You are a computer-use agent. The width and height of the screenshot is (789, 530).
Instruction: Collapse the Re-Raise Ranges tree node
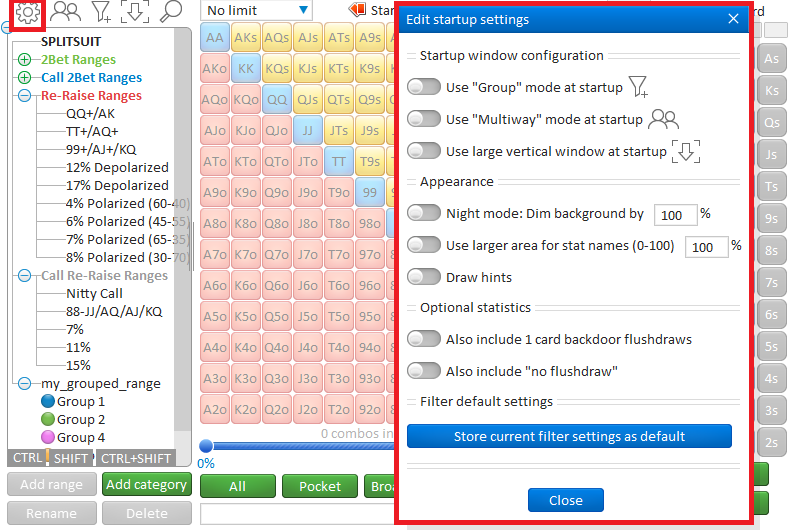25,97
